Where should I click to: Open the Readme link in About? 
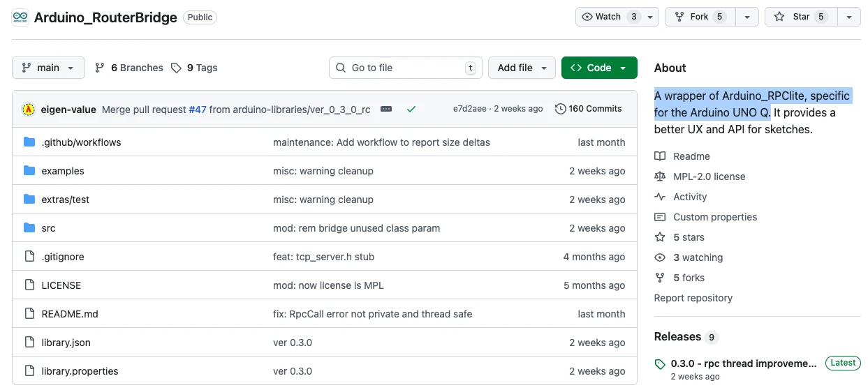pyautogui.click(x=691, y=156)
